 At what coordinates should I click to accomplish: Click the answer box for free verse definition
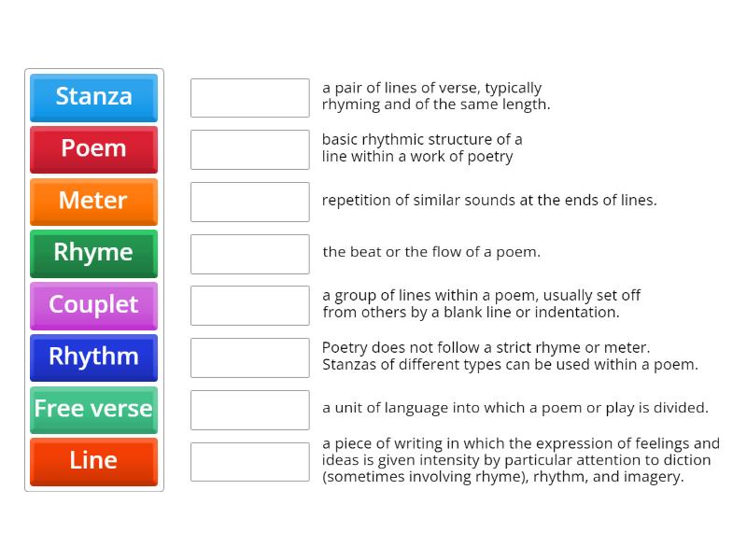point(249,357)
